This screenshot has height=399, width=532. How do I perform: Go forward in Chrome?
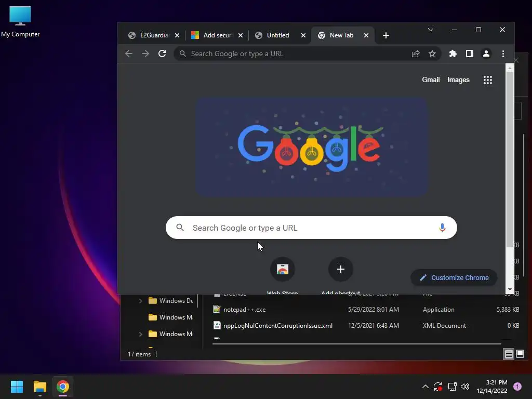pyautogui.click(x=145, y=54)
